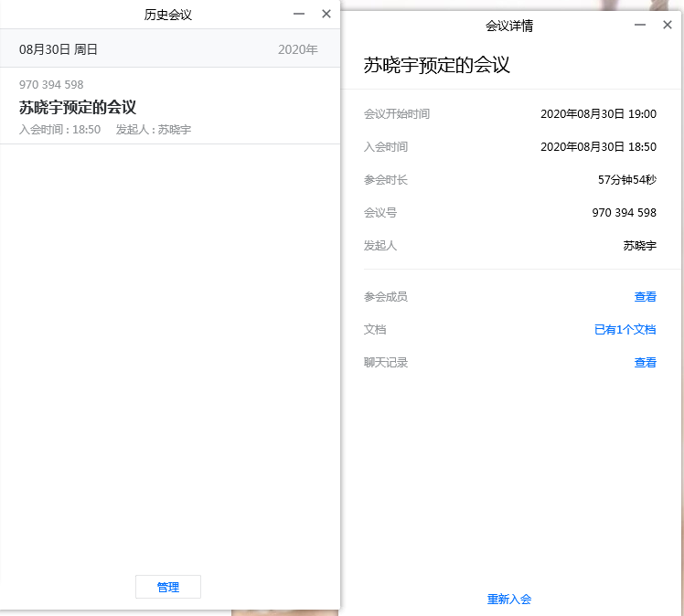Minimize the 历史会议 window
Screen dimensions: 684x616
tap(299, 14)
